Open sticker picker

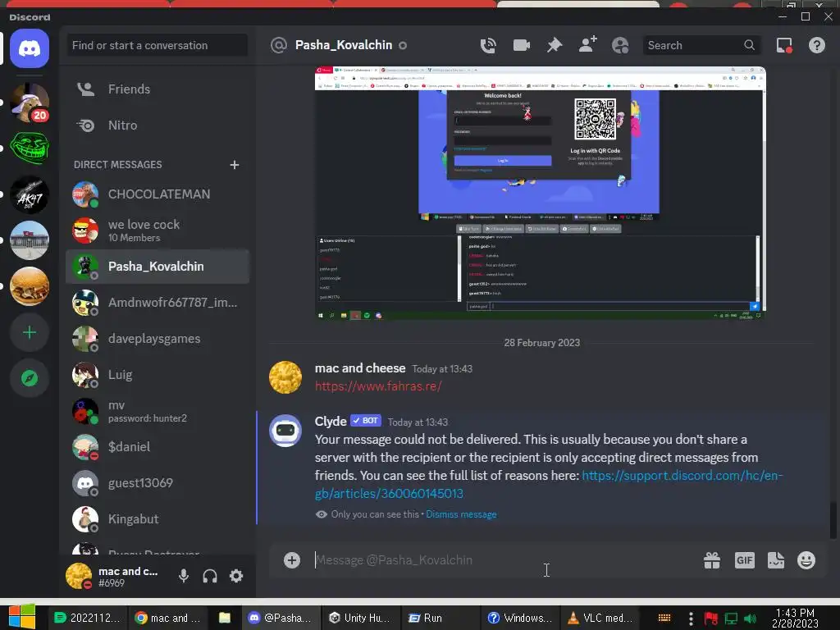pos(776,560)
